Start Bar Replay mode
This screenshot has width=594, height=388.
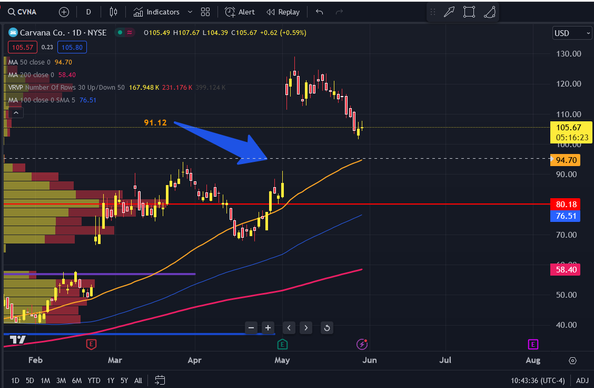point(283,12)
